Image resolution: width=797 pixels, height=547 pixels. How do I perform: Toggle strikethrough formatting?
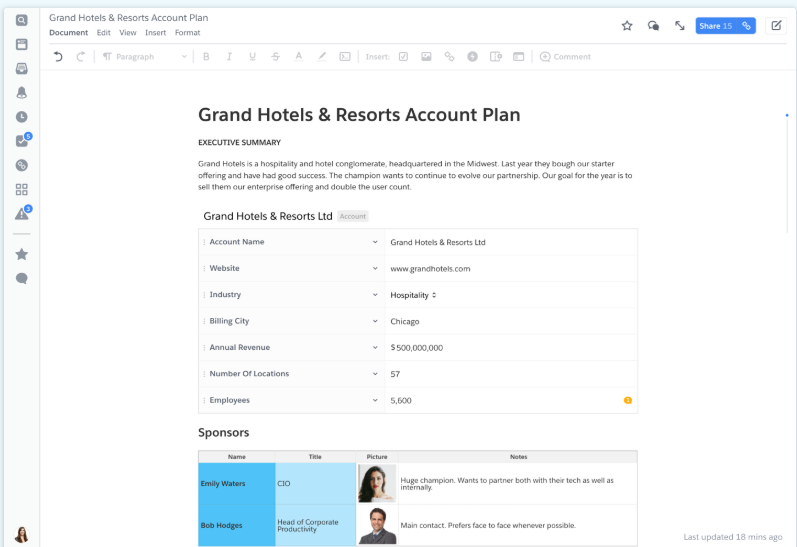[275, 56]
